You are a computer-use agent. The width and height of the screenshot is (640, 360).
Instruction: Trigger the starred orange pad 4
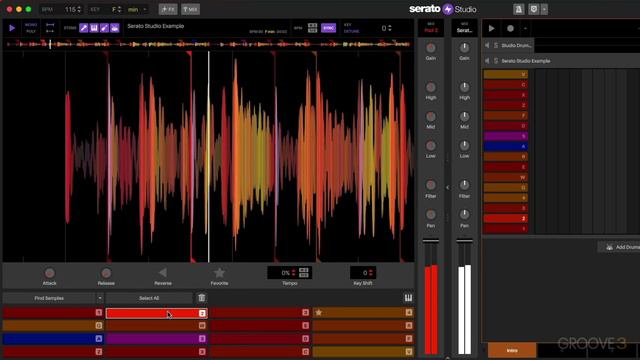click(363, 313)
